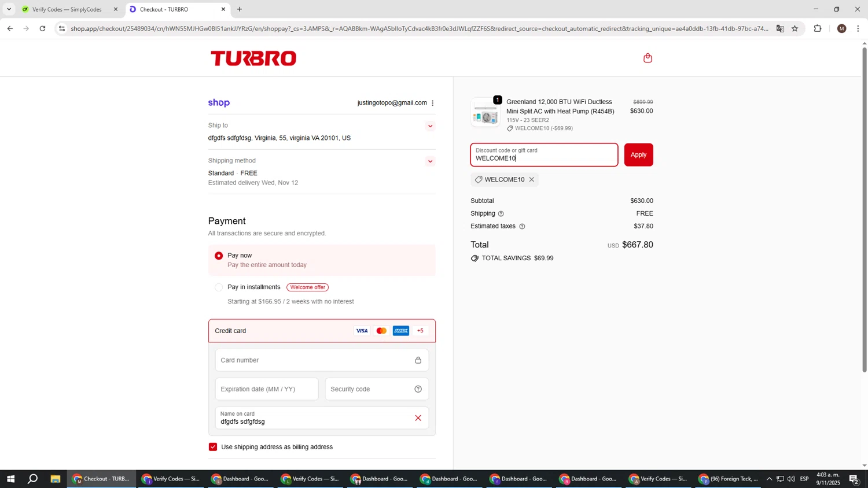The width and height of the screenshot is (868, 488).
Task: Click the $667.80 total amount
Action: (x=637, y=245)
